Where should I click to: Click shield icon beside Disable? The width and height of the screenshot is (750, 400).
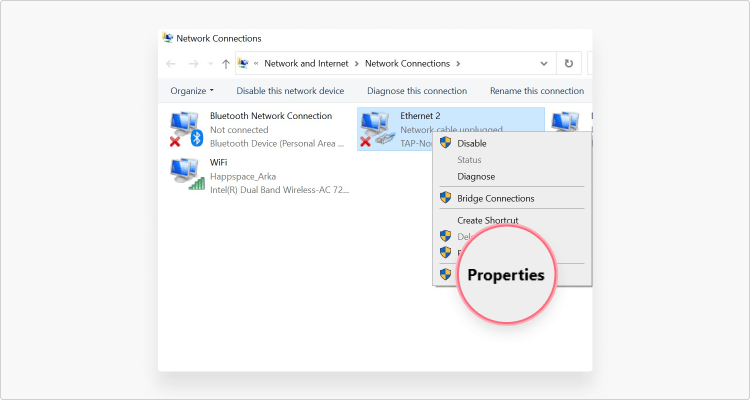pyautogui.click(x=445, y=143)
